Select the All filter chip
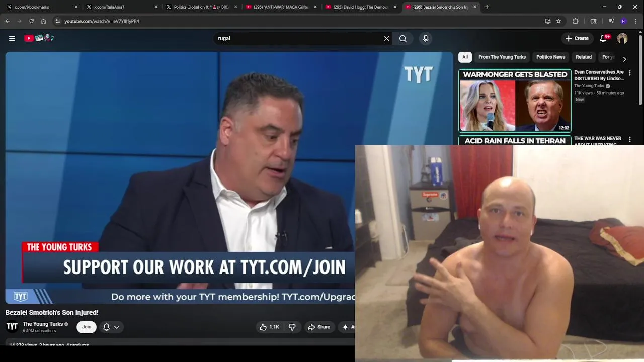The image size is (644, 362). click(465, 57)
